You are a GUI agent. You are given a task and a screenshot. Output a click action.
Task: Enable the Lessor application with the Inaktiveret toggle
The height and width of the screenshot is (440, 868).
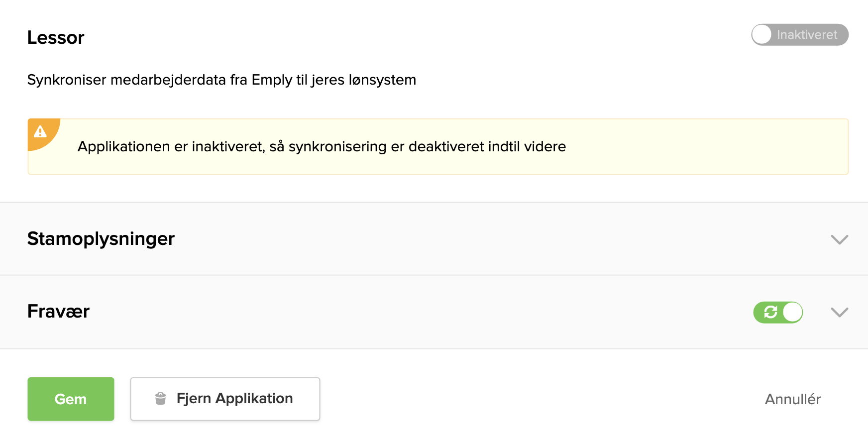click(799, 35)
